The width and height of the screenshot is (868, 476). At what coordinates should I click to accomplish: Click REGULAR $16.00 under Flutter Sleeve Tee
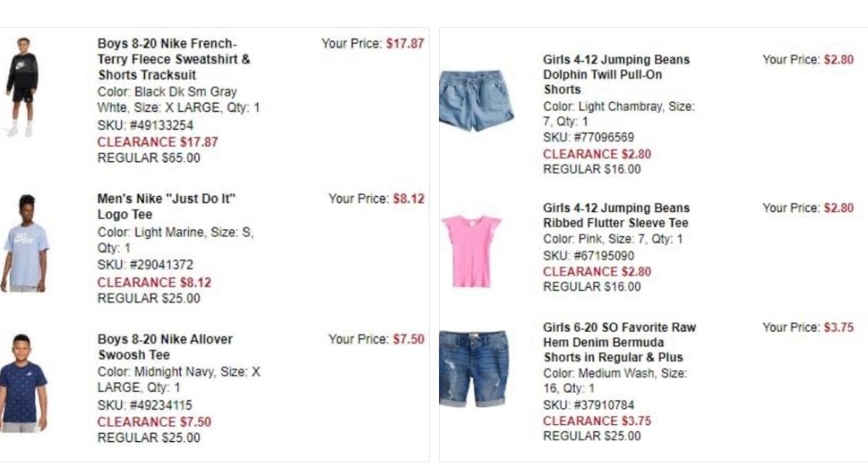point(592,287)
